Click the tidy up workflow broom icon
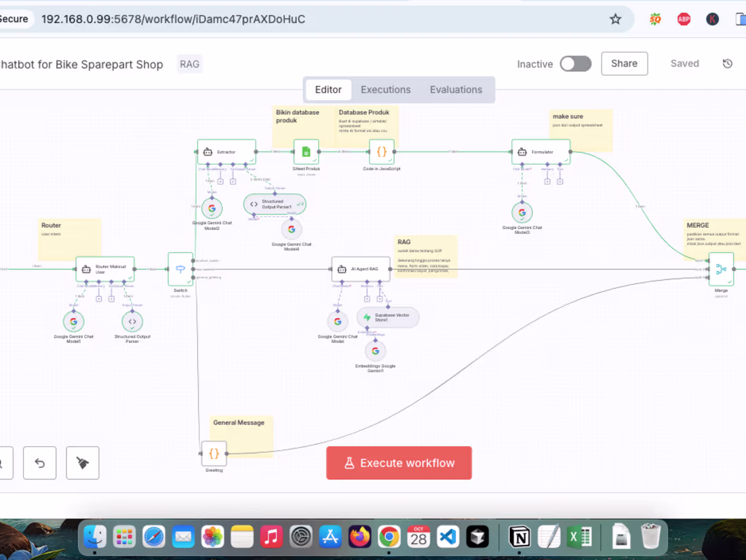The width and height of the screenshot is (746, 560). [82, 463]
